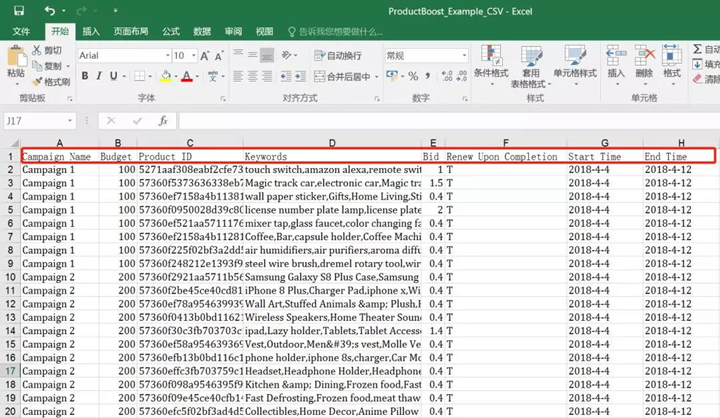Image resolution: width=720 pixels, height=418 pixels.
Task: Toggle Wrap Text (自动换行)
Action: [337, 55]
